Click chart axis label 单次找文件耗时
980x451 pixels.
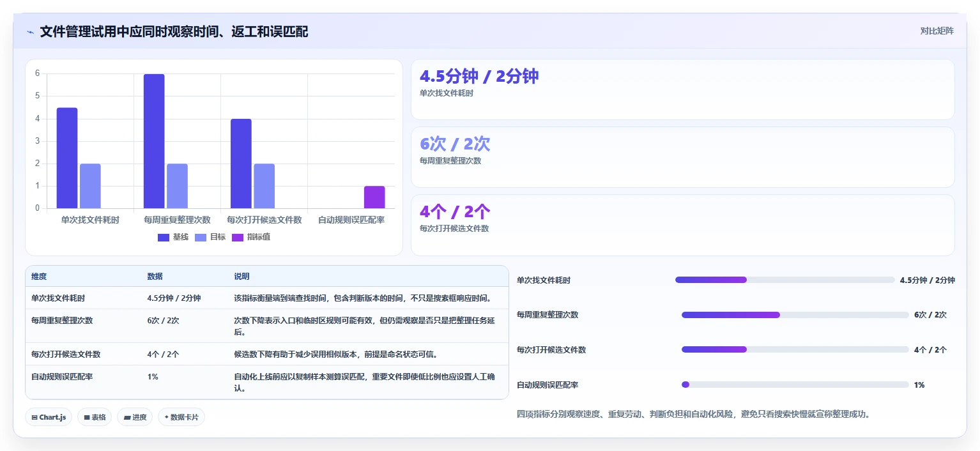tap(90, 220)
